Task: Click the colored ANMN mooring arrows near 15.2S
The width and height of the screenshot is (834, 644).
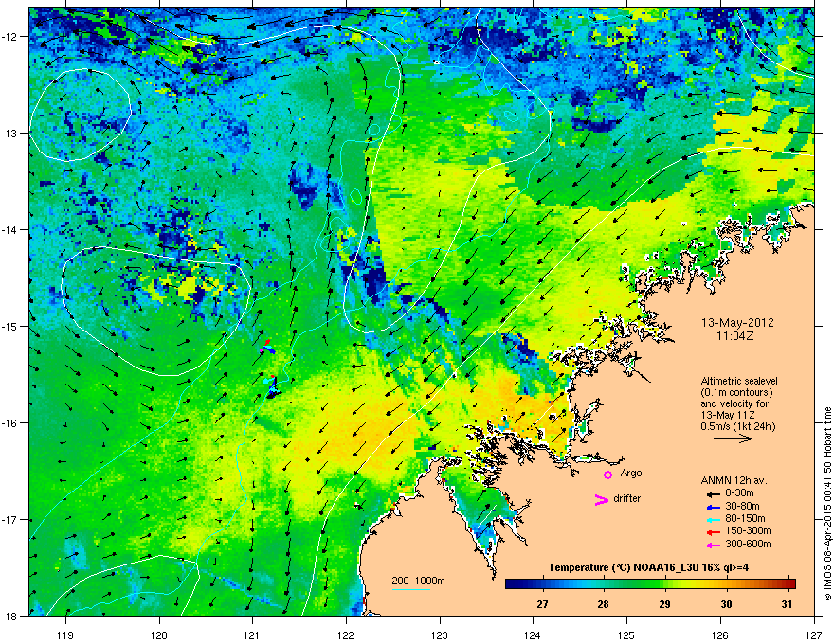Action: coord(267,348)
